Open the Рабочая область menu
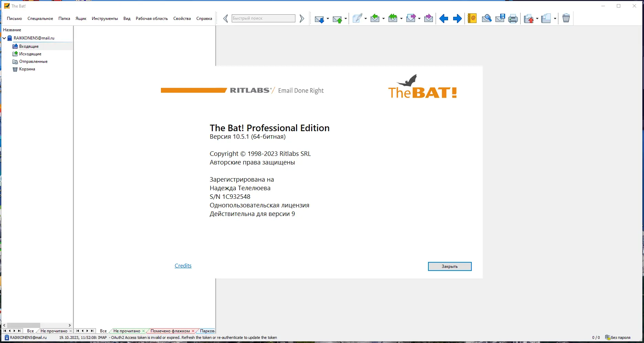Screen dimensions: 644x343 (152, 19)
